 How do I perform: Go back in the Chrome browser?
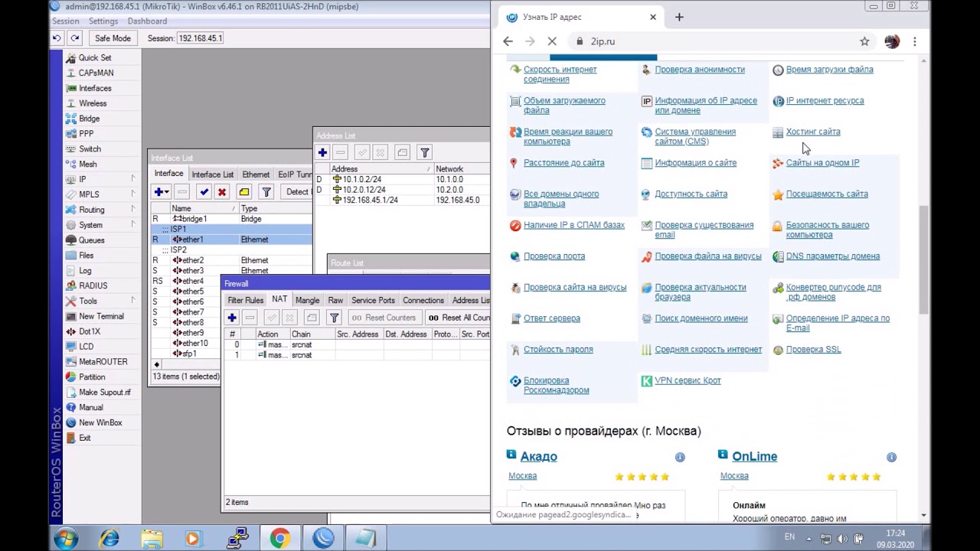tap(508, 41)
